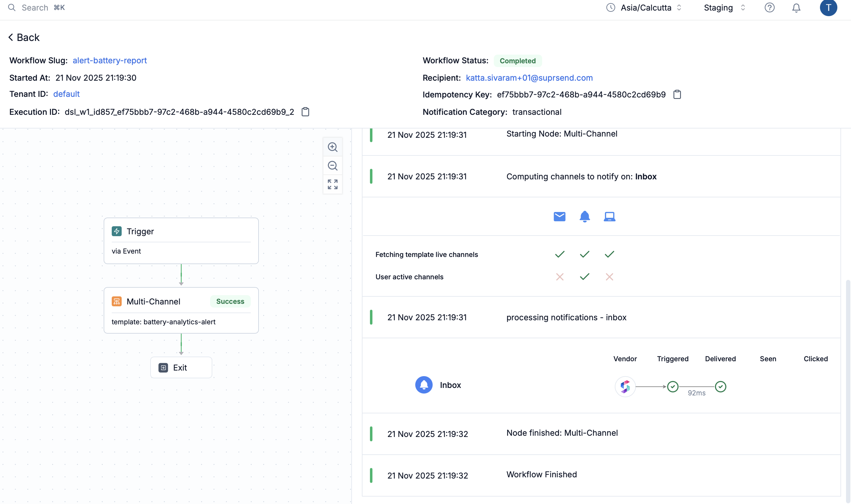Go Back to previous page
The height and width of the screenshot is (504, 851).
point(24,37)
